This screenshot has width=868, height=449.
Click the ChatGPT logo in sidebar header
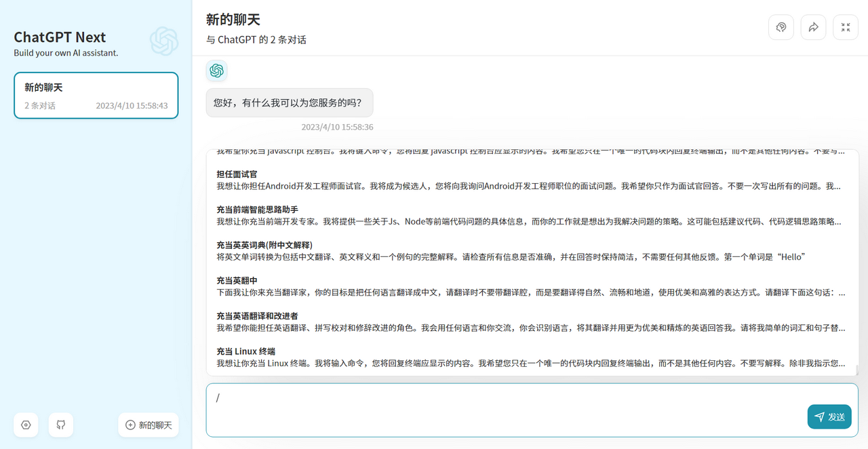[163, 41]
